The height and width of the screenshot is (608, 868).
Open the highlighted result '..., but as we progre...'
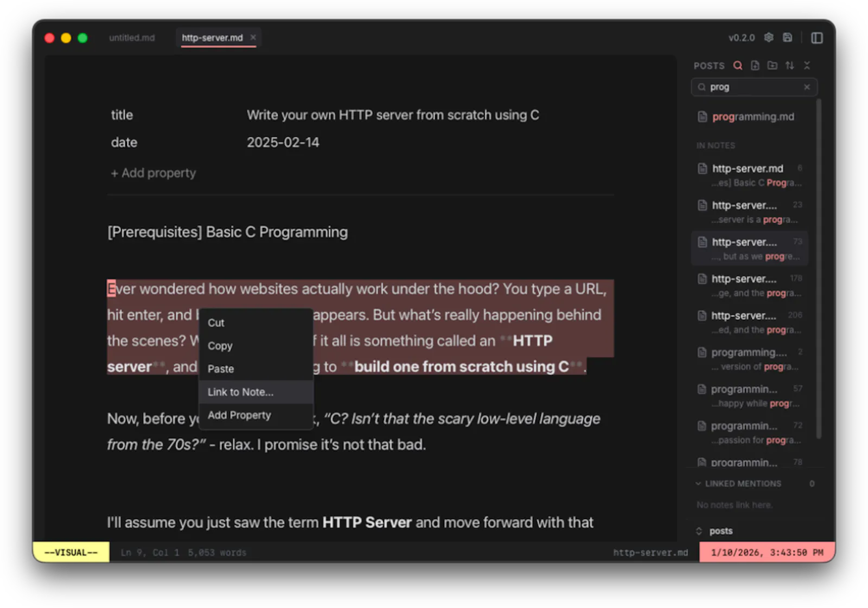[x=750, y=249]
